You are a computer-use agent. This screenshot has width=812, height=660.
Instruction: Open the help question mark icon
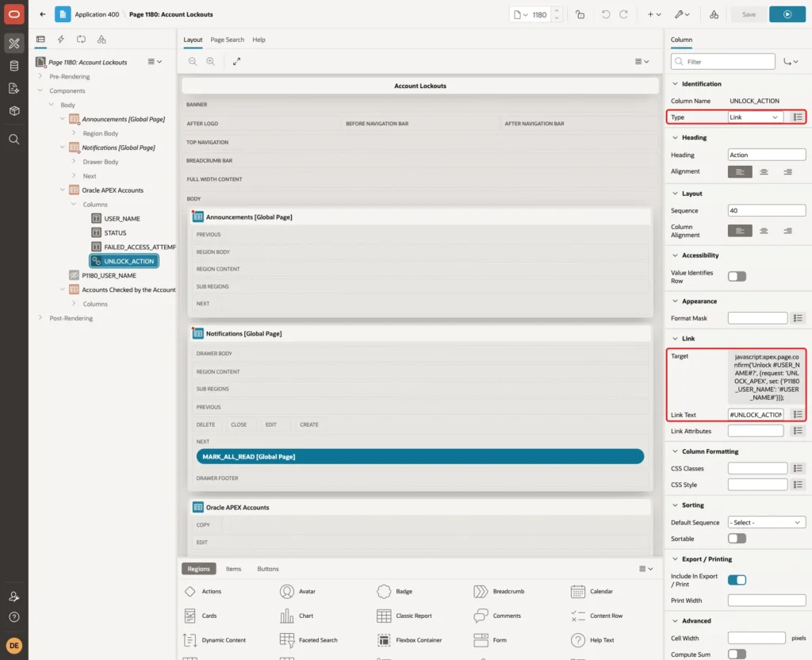14,617
